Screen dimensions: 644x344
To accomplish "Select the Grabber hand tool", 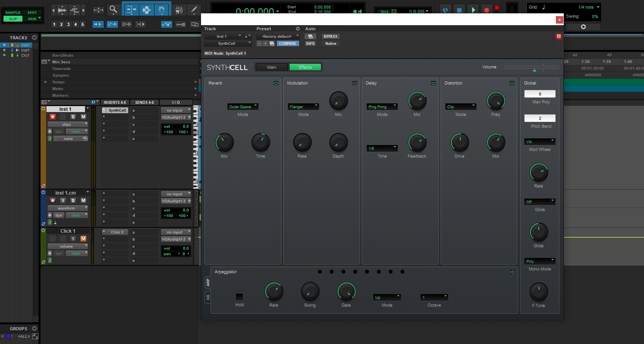I will coord(161,9).
